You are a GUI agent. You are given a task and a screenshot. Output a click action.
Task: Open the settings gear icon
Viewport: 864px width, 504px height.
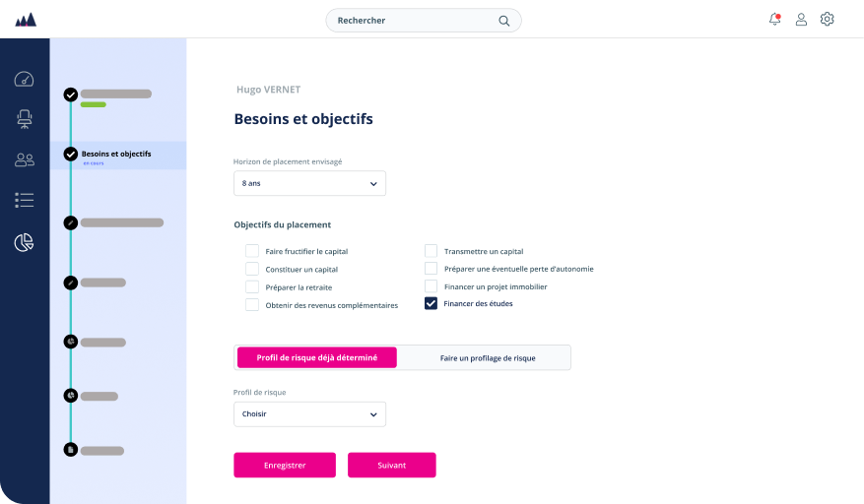coord(828,20)
